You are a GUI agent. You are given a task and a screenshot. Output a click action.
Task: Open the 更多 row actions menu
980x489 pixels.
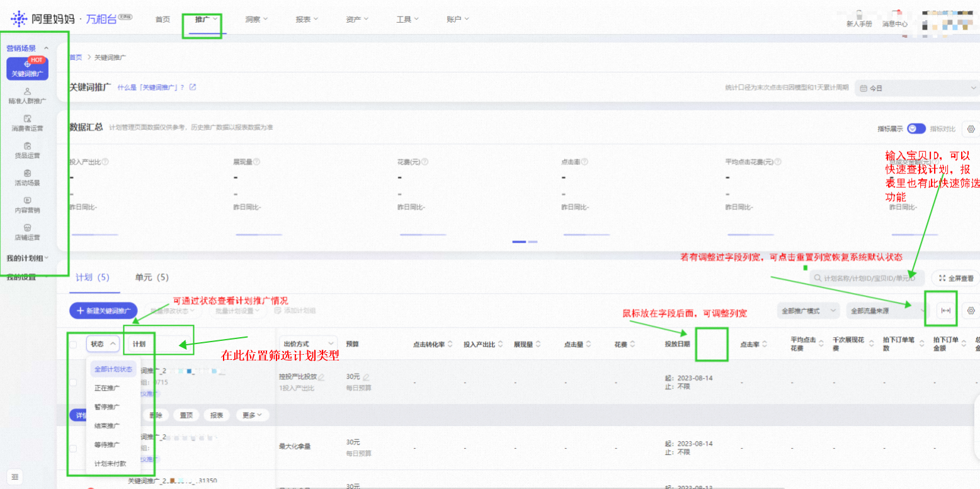pos(253,415)
